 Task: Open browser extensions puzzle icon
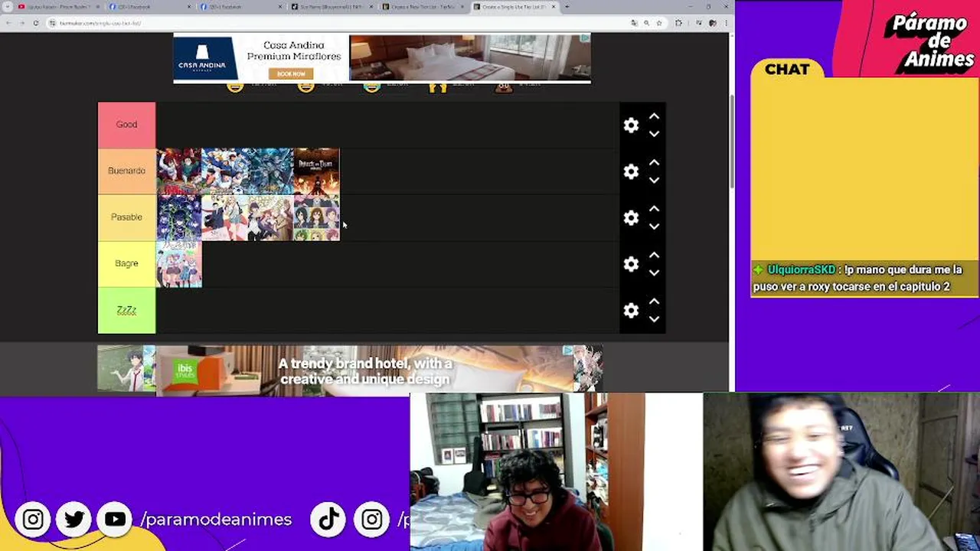pos(678,23)
